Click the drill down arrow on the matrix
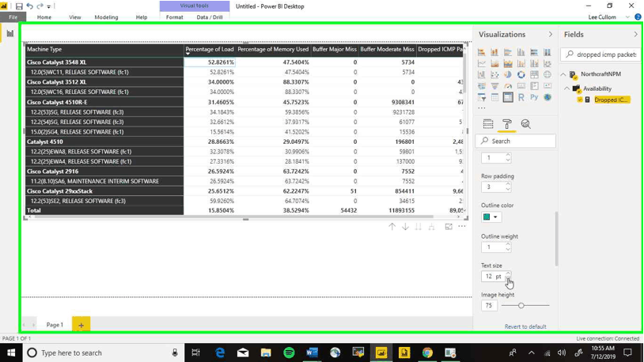This screenshot has width=644, height=362. [x=405, y=227]
